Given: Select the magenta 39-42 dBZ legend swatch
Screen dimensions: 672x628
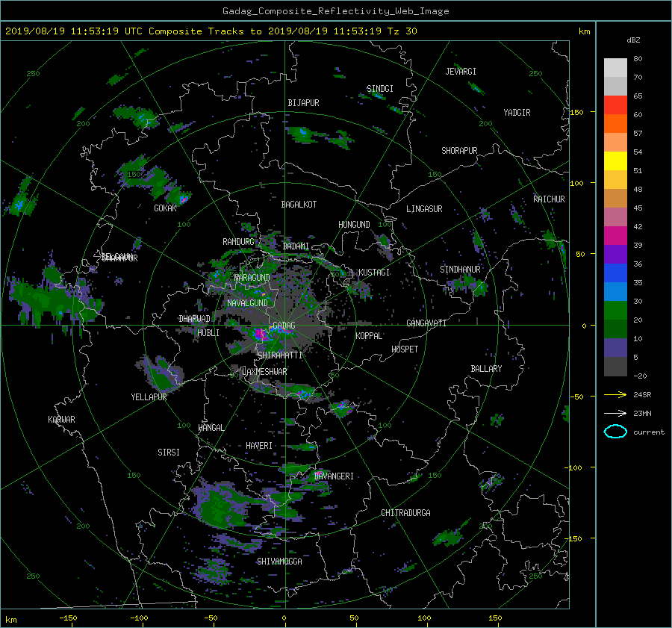Looking at the screenshot, I should [615, 236].
